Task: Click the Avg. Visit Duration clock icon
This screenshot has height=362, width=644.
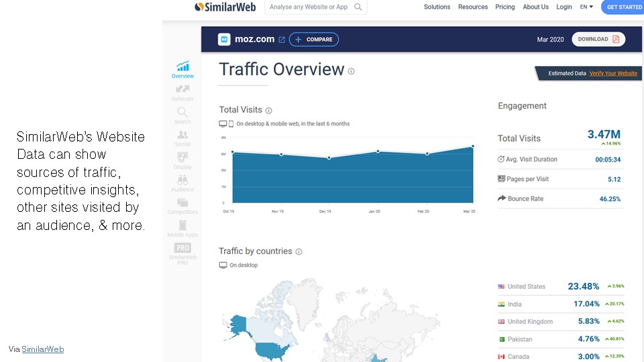Action: click(501, 160)
